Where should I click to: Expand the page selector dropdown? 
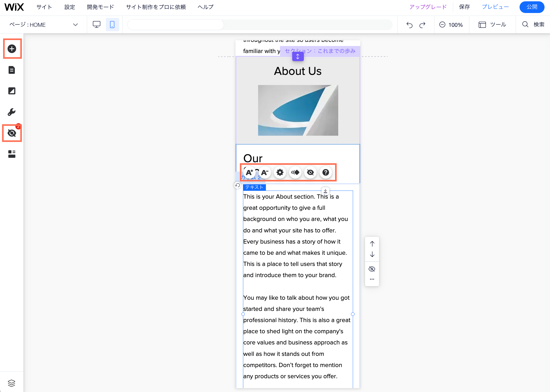point(75,24)
